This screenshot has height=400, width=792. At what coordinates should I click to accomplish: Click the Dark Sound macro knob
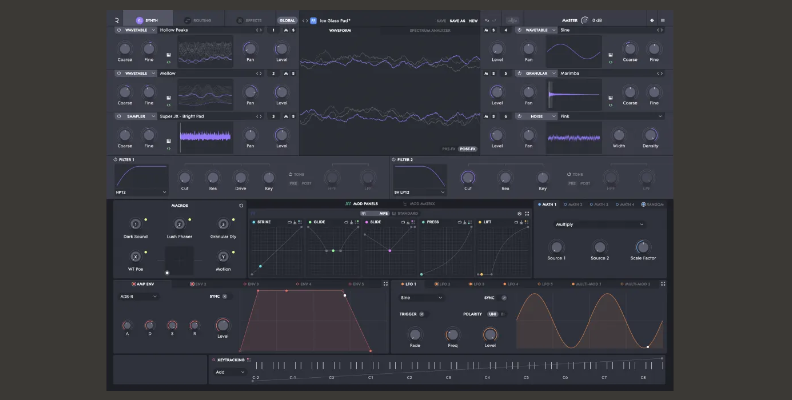point(135,224)
